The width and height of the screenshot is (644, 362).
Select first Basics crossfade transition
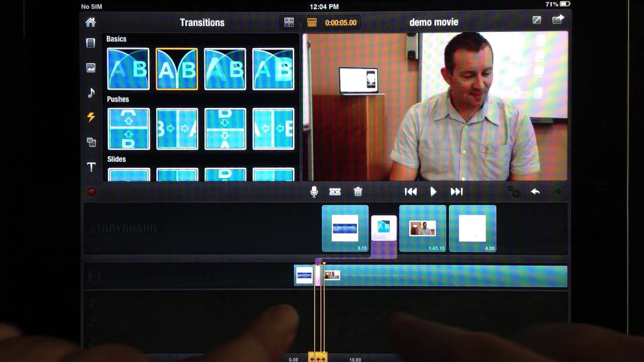[x=128, y=69]
